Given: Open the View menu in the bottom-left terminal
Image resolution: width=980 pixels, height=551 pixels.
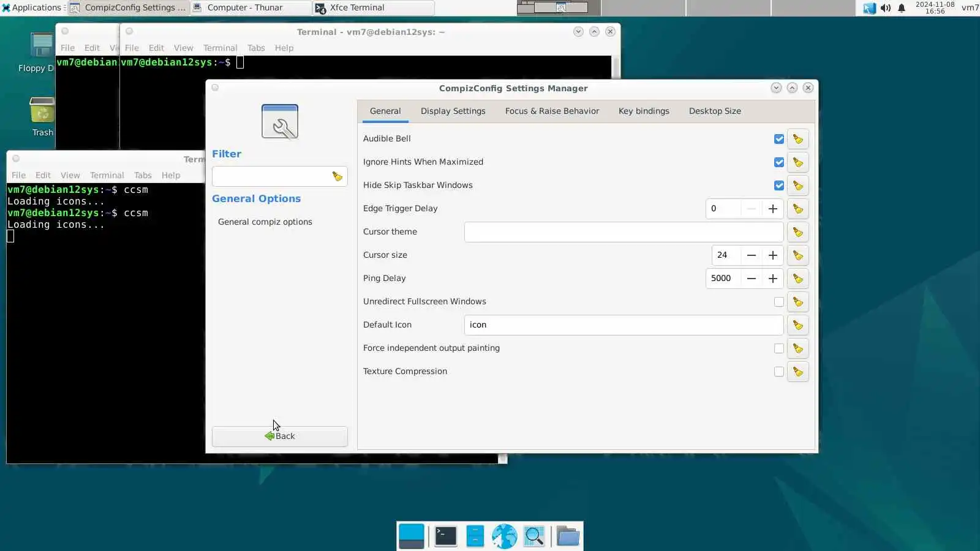Looking at the screenshot, I should [x=70, y=175].
